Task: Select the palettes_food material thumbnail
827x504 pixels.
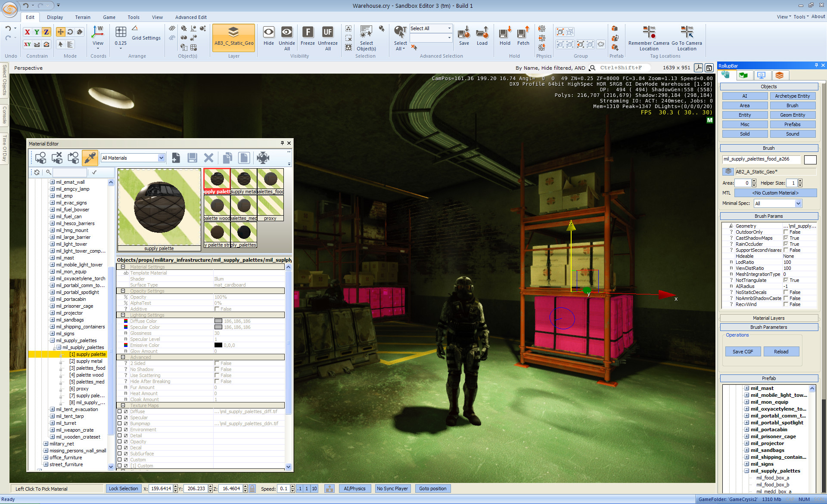Action: point(270,181)
